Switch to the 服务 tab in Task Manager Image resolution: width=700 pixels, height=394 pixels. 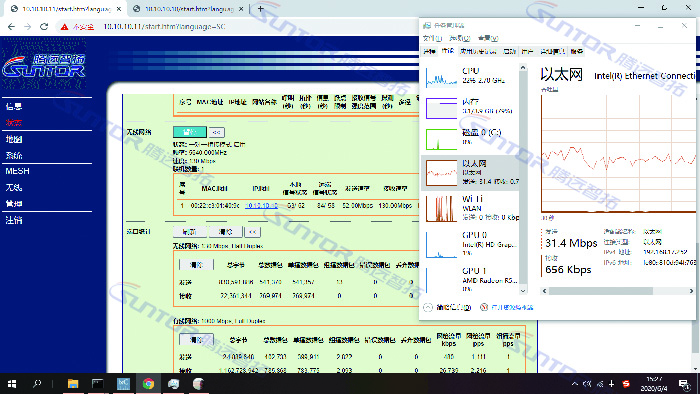[577, 51]
